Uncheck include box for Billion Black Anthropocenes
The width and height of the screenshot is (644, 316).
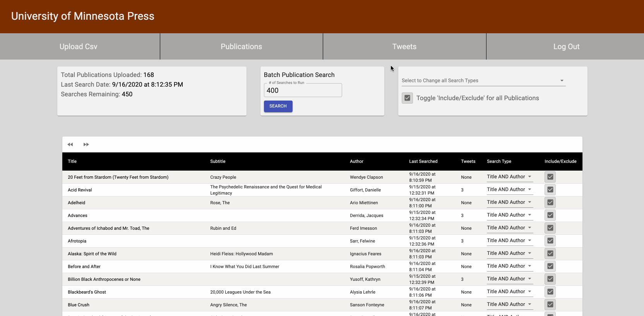[550, 279]
